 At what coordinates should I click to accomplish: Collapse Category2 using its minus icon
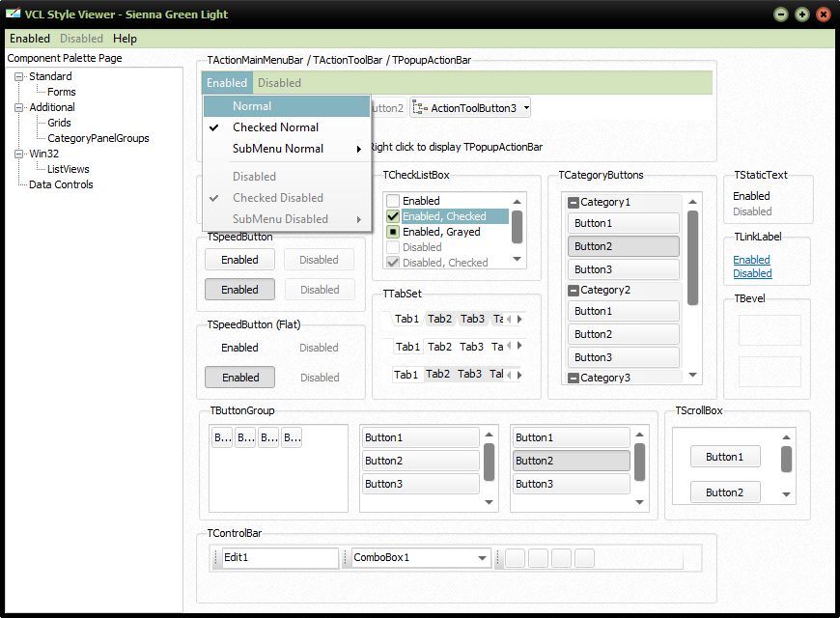tap(574, 290)
